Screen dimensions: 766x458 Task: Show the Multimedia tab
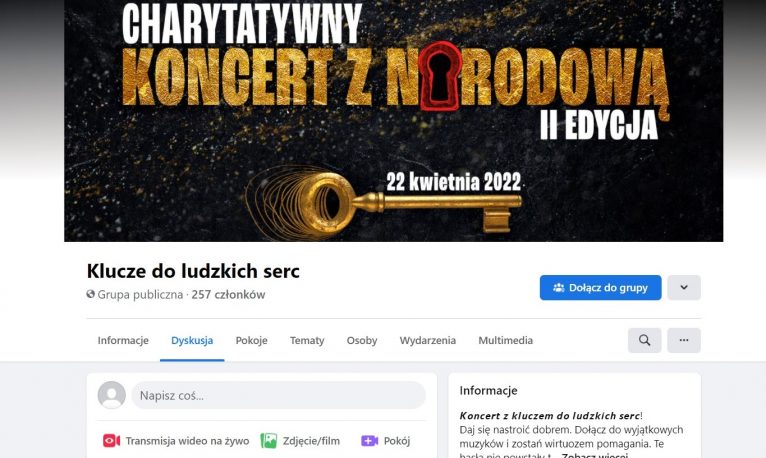pyautogui.click(x=506, y=340)
